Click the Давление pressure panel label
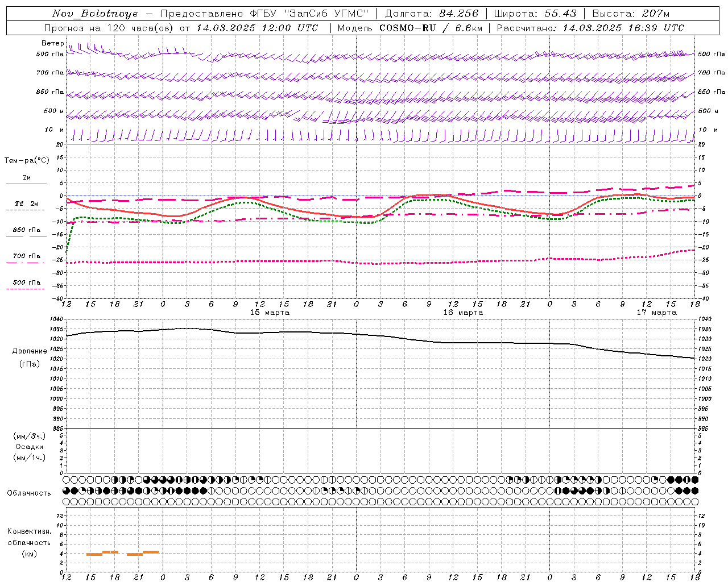 pyautogui.click(x=30, y=351)
